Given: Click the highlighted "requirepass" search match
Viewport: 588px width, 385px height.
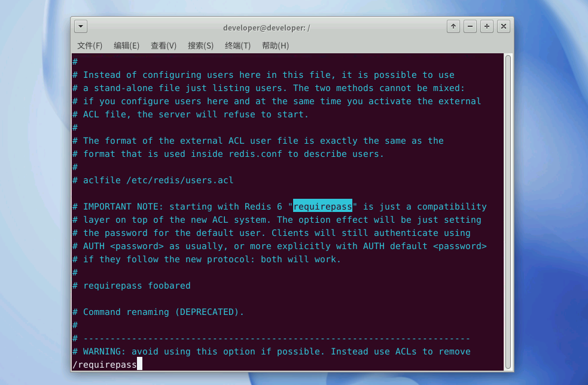Looking at the screenshot, I should click(x=322, y=207).
